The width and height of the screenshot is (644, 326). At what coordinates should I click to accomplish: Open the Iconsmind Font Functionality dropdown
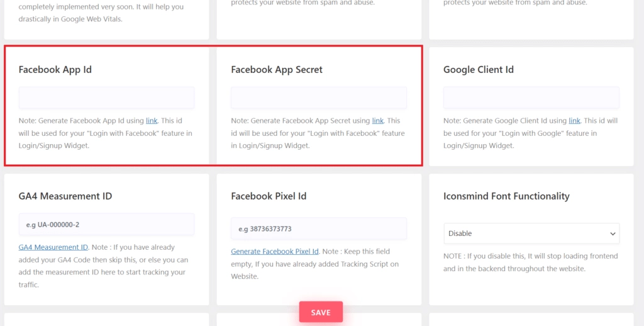[531, 233]
